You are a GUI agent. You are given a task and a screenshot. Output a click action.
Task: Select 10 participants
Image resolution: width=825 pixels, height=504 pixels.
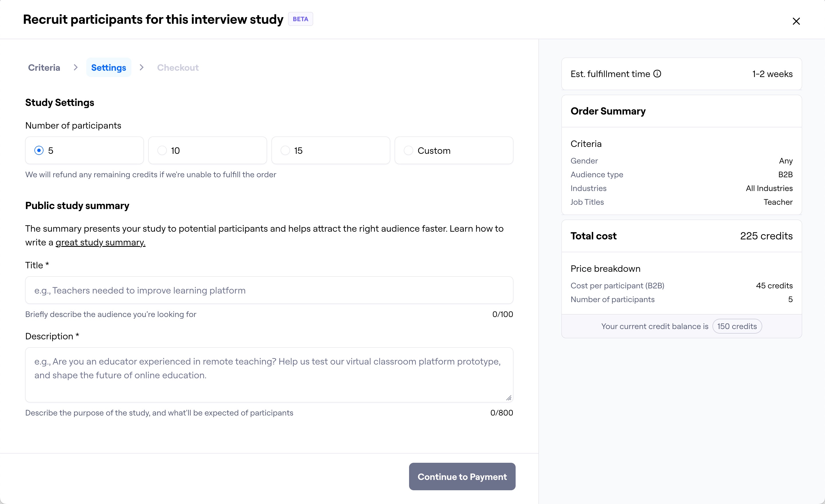(162, 150)
